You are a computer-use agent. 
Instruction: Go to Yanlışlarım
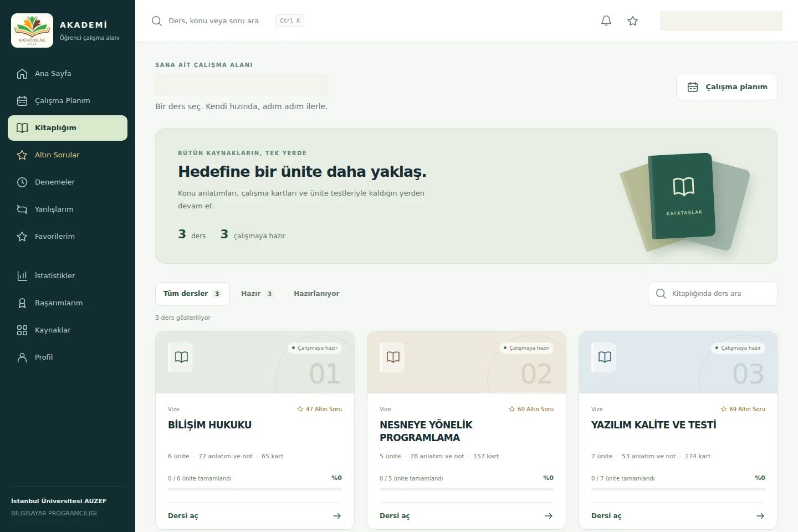point(68,209)
